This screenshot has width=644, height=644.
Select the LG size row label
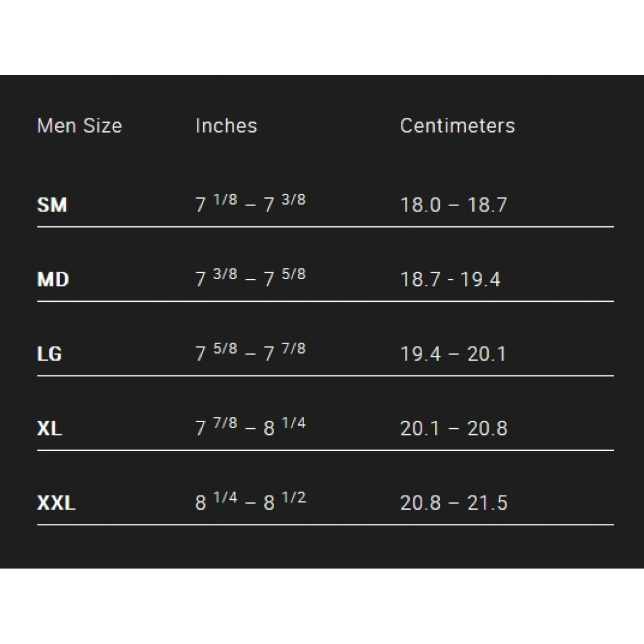[50, 354]
